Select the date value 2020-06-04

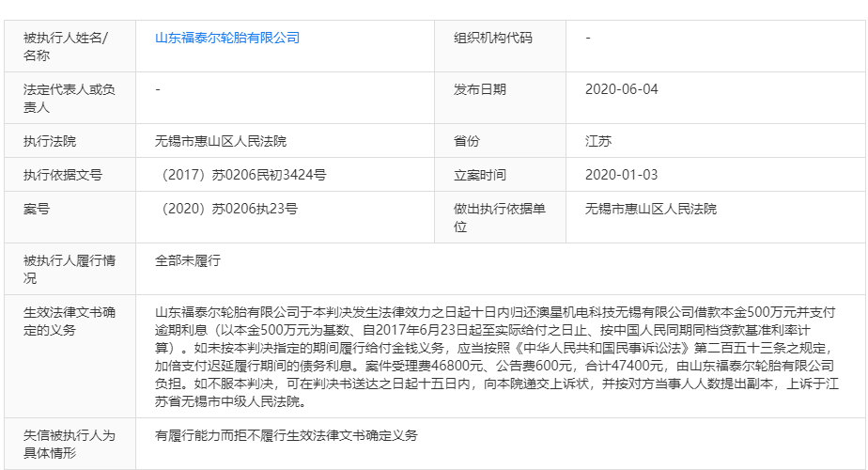coord(621,89)
